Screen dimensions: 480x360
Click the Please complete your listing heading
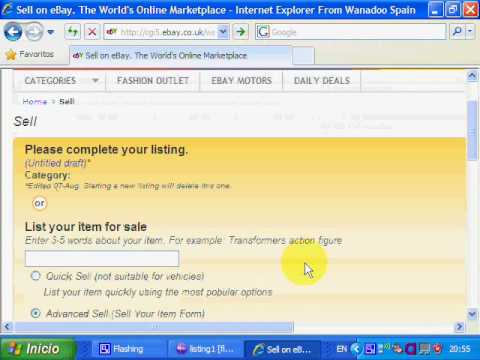coord(106,150)
